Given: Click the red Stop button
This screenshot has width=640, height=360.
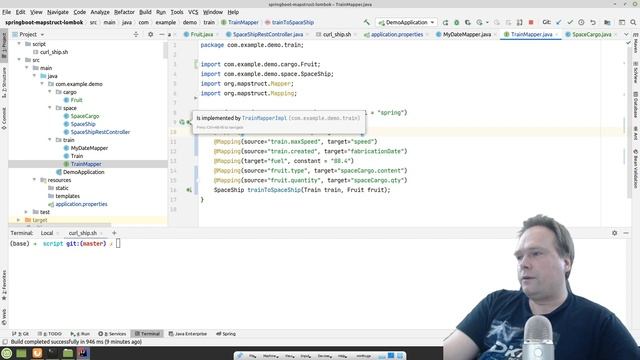Looking at the screenshot, I should (x=531, y=22).
